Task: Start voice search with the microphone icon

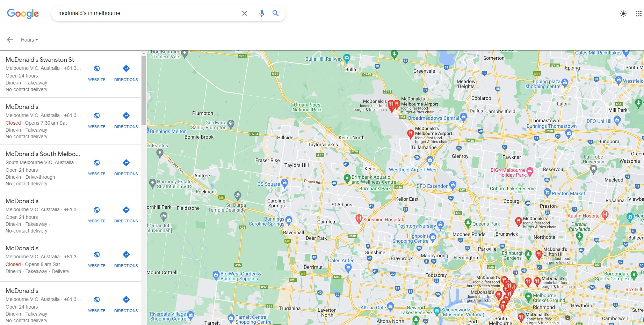Action: coord(261,13)
